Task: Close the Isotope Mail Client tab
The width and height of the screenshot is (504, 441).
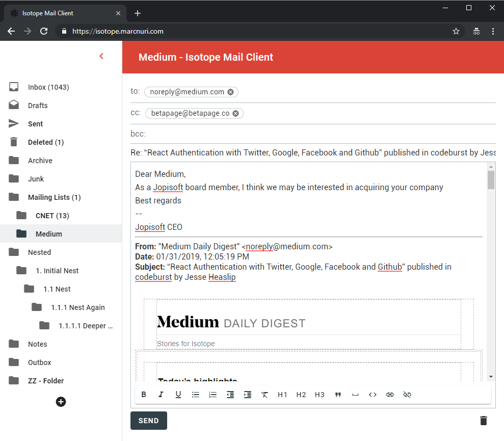Action: (118, 13)
